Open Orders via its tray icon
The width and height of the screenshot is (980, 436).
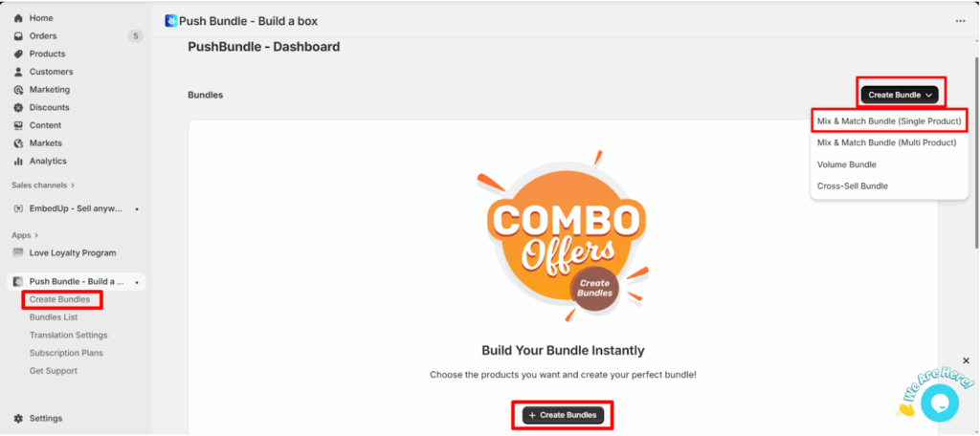(18, 36)
